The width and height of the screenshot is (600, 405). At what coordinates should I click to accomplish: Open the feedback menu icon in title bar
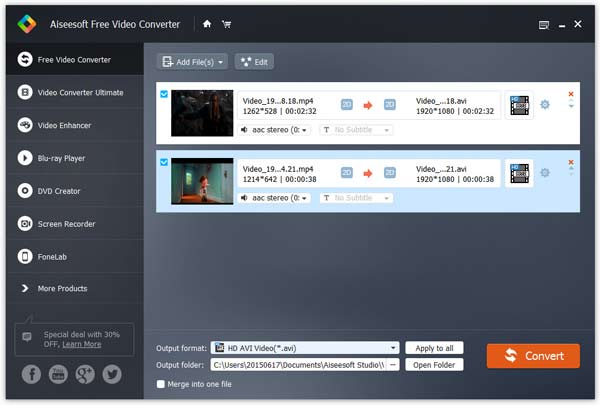click(544, 25)
